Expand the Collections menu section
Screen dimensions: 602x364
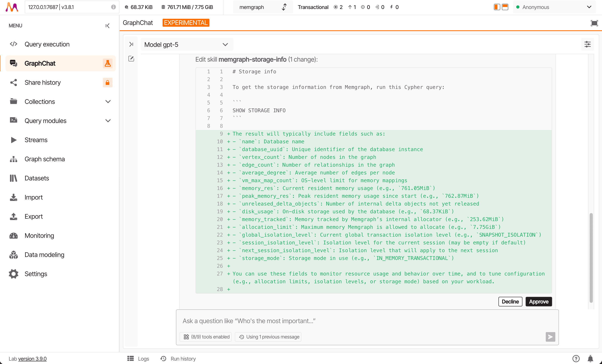pos(108,101)
